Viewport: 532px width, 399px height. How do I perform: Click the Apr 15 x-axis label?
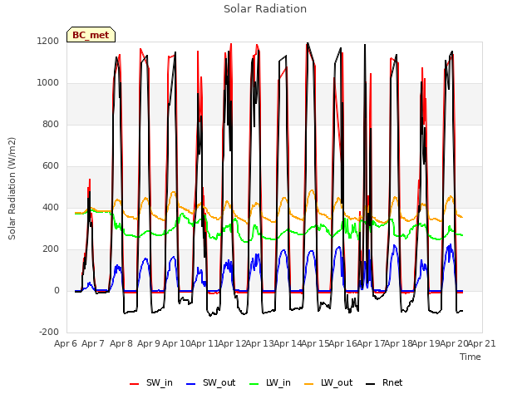316,343
